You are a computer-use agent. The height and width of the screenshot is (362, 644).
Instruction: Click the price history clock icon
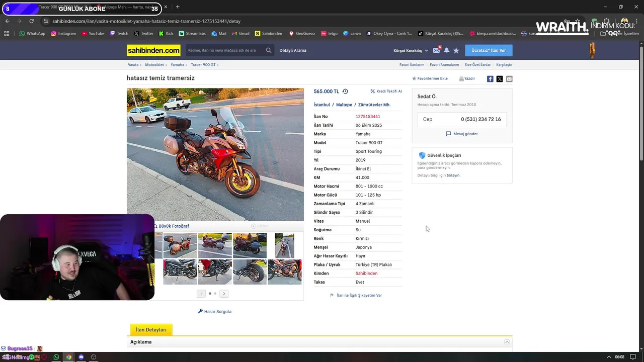345,92
